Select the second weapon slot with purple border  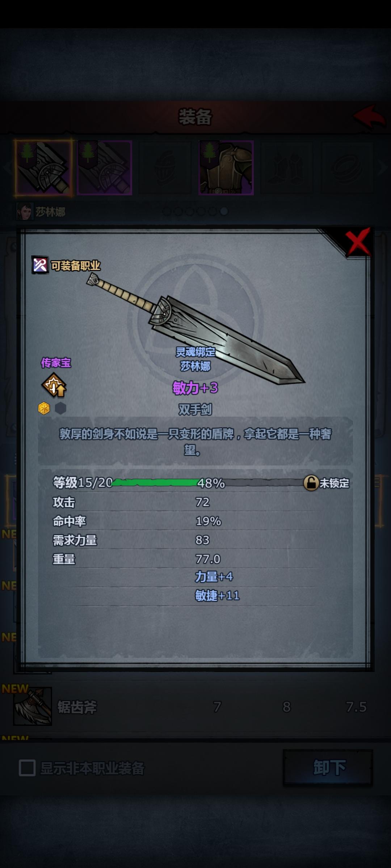(x=104, y=168)
